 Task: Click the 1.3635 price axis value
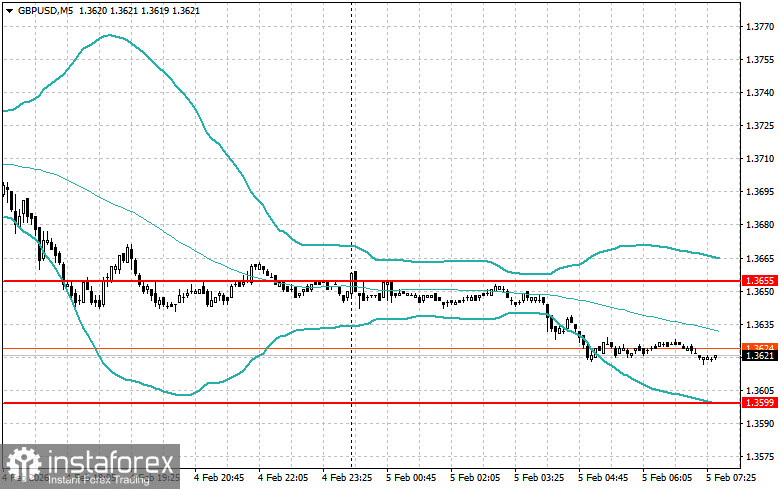click(x=761, y=325)
